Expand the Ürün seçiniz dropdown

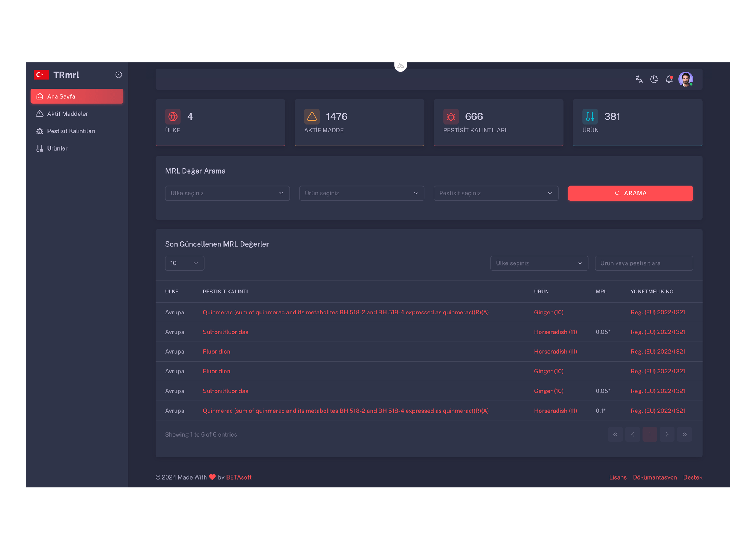click(361, 193)
